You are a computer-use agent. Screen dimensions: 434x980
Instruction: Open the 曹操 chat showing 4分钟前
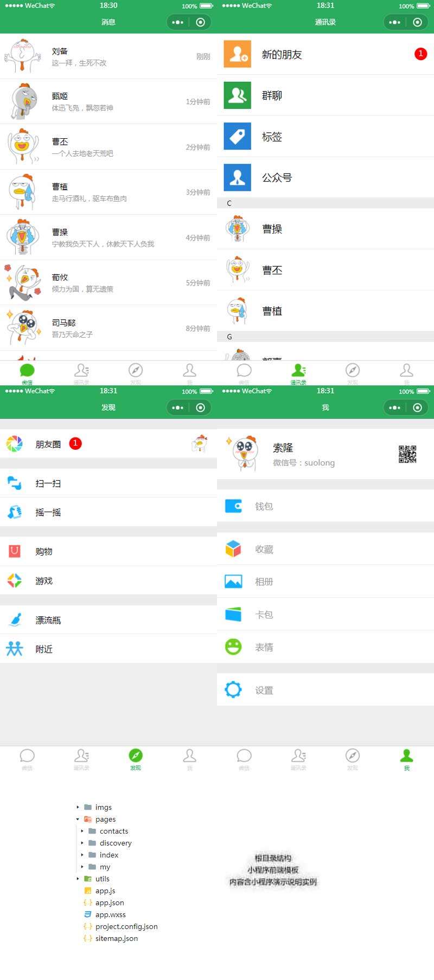coord(108,237)
